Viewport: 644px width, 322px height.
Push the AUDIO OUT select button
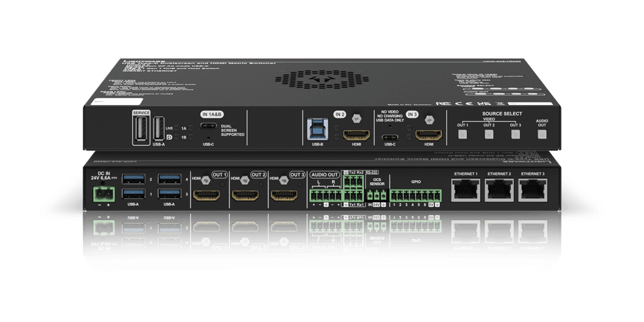point(542,135)
